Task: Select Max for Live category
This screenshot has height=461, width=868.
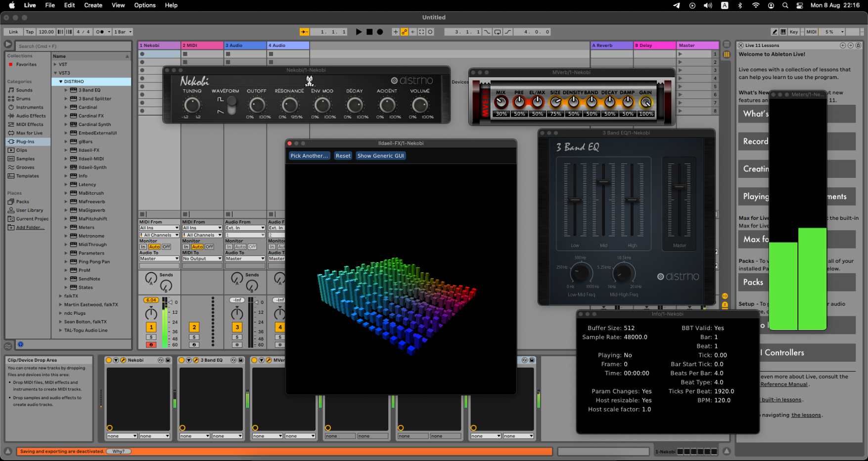Action: (x=28, y=133)
